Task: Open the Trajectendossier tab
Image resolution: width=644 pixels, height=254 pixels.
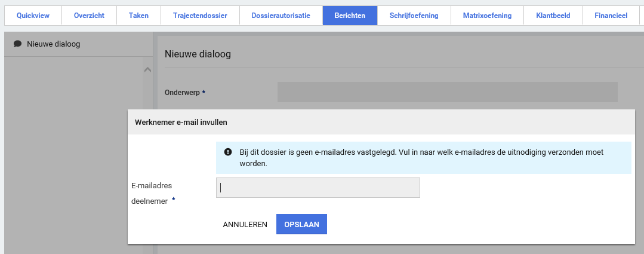Action: 200,16
